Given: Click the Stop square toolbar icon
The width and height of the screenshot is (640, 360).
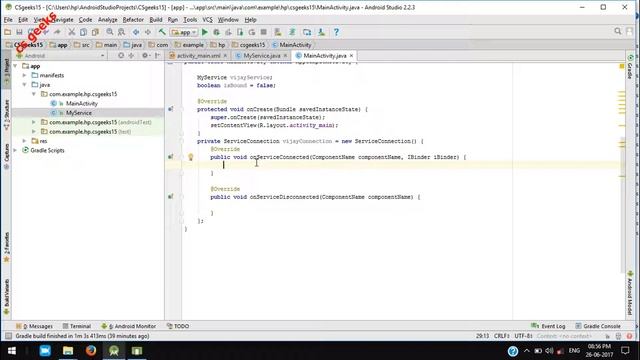Looking at the screenshot, I should (x=264, y=32).
